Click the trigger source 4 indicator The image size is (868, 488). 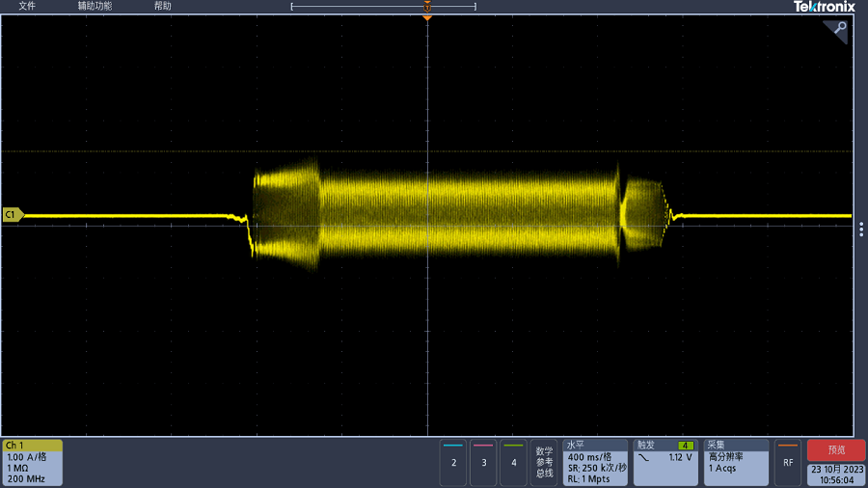tap(686, 446)
